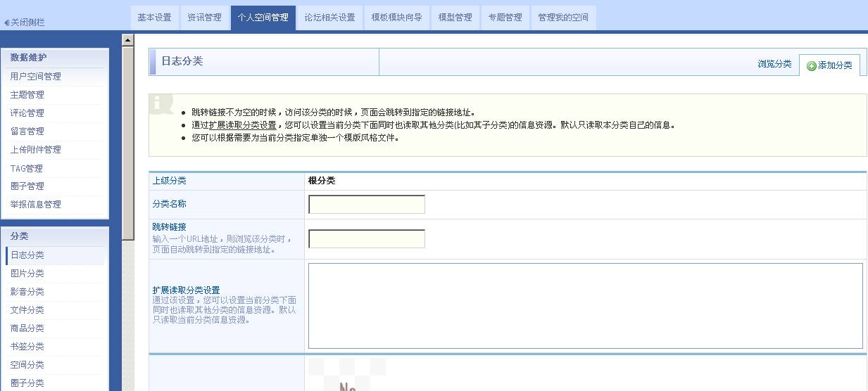Open the 专题管理 tab
Image resolution: width=868 pixels, height=391 pixels.
click(x=505, y=18)
